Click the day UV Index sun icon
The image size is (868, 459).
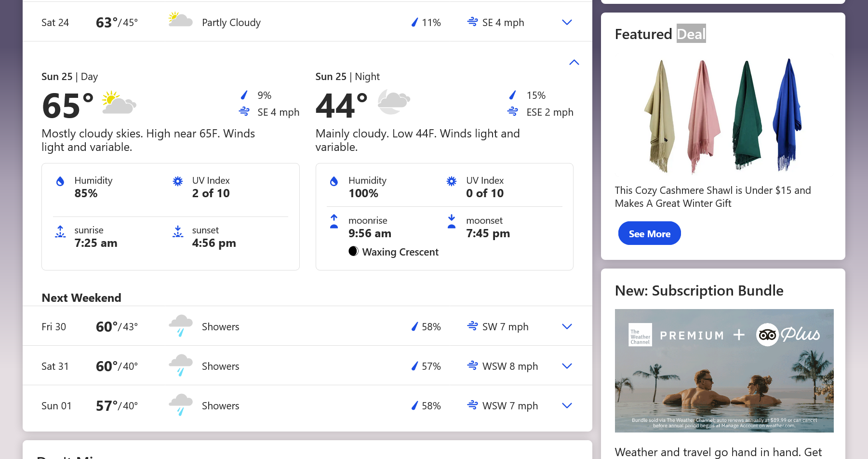tap(178, 181)
